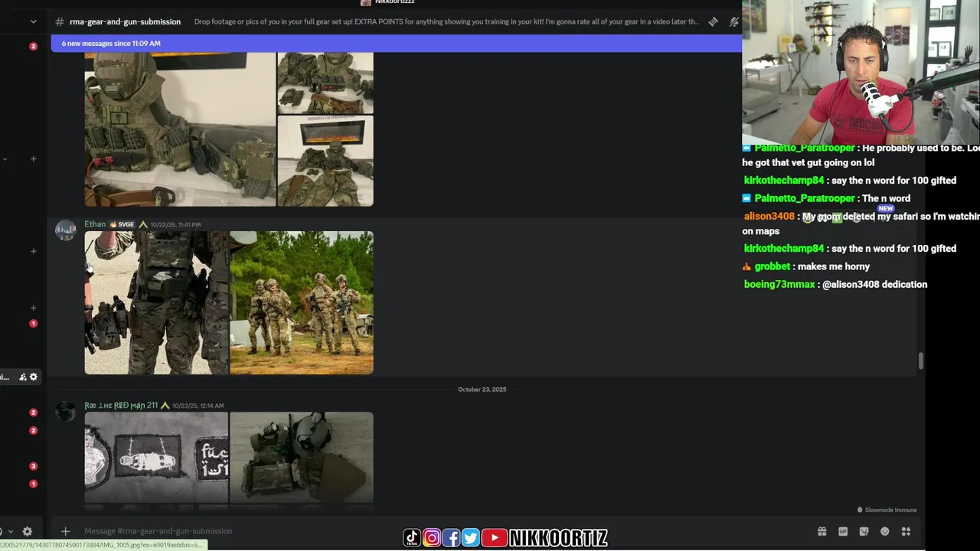Image resolution: width=980 pixels, height=551 pixels.
Task: Open the plate carrier and helmet photo by Rae
Action: 302,458
